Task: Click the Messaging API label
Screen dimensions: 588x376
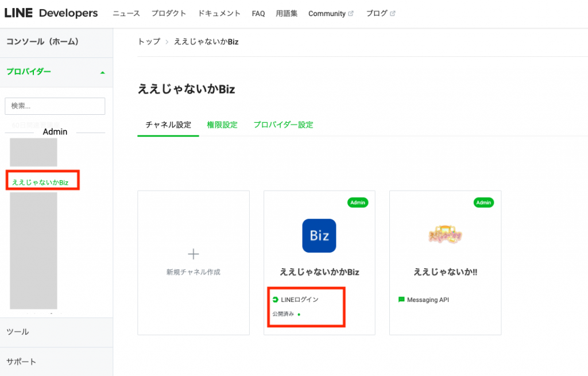Action: coord(428,300)
